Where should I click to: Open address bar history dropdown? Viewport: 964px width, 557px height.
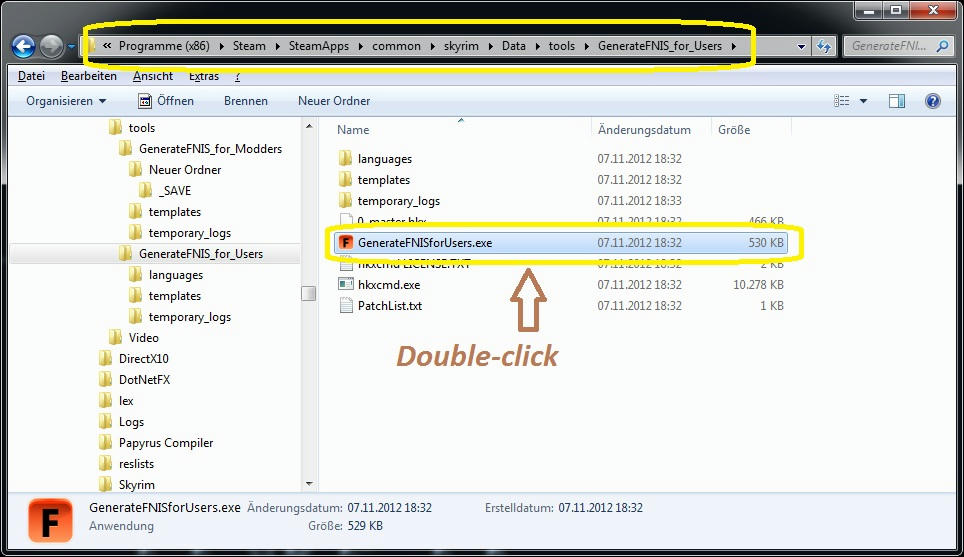click(x=800, y=47)
